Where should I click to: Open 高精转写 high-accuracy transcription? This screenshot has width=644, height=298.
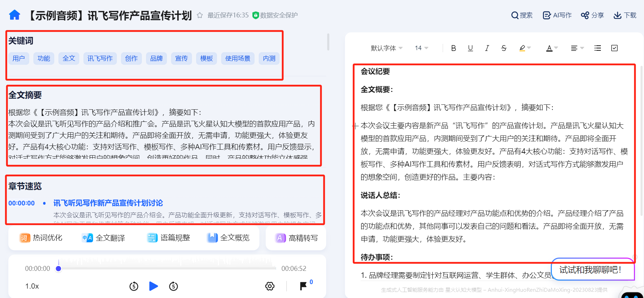point(296,238)
